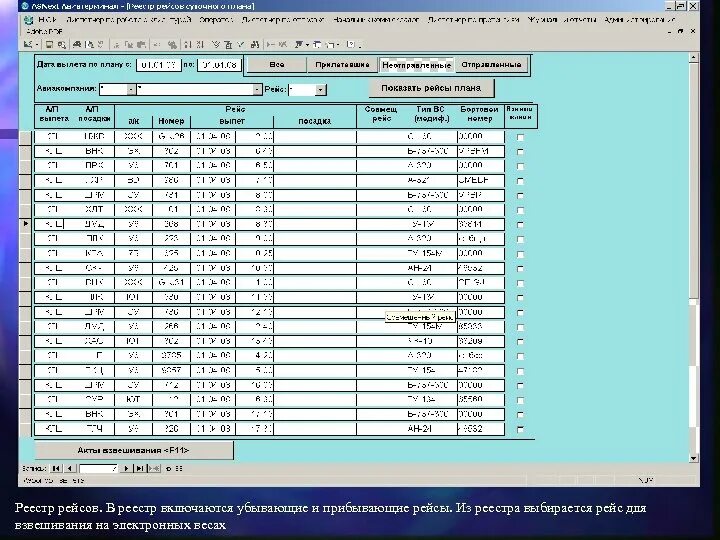The image size is (720, 540).
Task: Open the Adobe PDF menu
Action: point(44,31)
